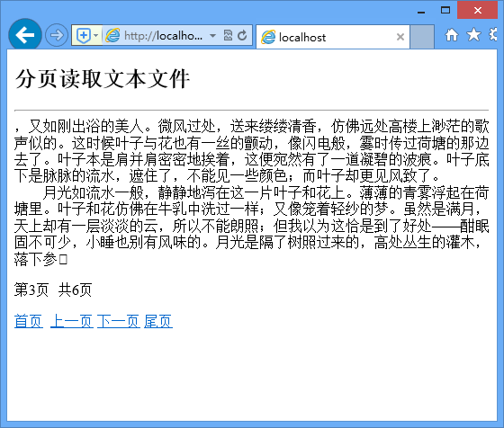Click the 上一页 link
This screenshot has height=428, width=504.
point(72,321)
